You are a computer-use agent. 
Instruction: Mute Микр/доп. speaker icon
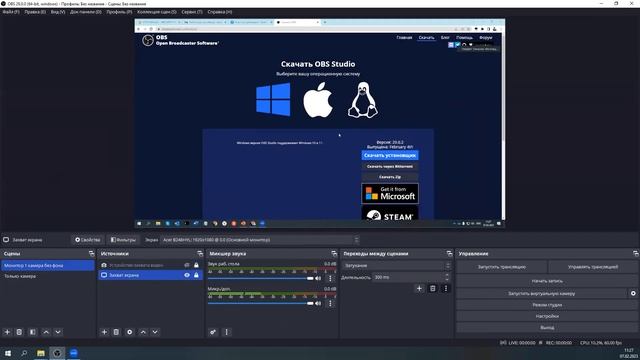[x=318, y=303]
